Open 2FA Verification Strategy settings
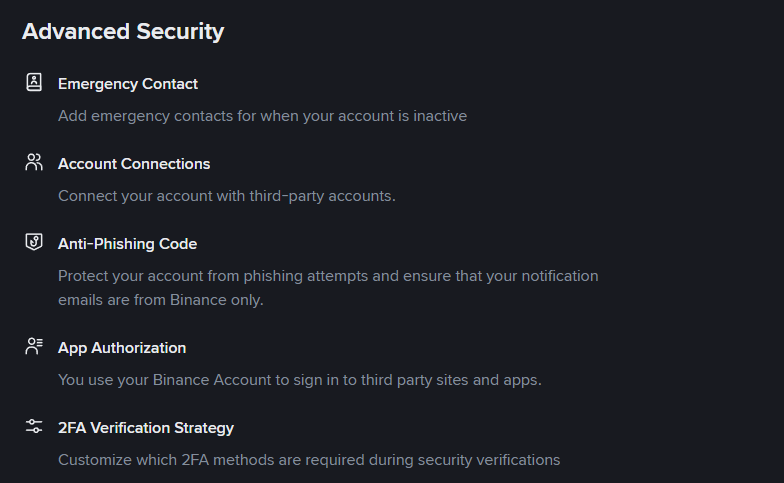 coord(145,428)
